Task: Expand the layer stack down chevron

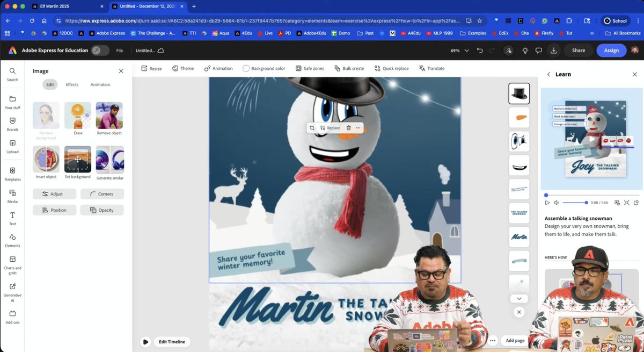Action: [x=519, y=298]
